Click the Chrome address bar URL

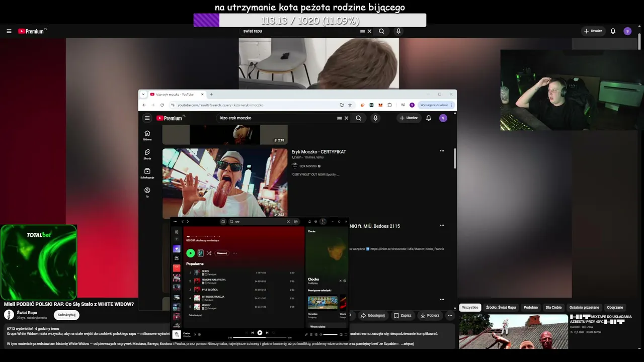[x=220, y=105]
